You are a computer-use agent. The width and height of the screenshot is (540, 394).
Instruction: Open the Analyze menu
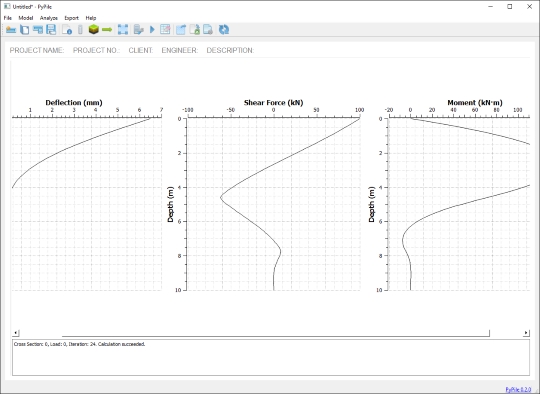pyautogui.click(x=49, y=18)
